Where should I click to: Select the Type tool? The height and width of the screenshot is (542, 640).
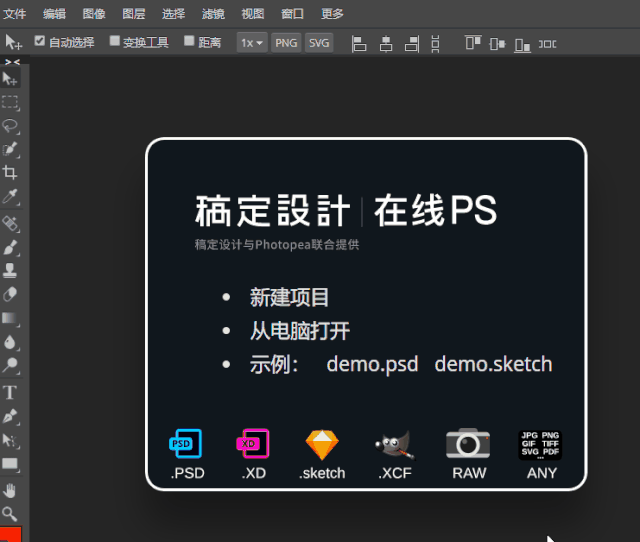11,392
